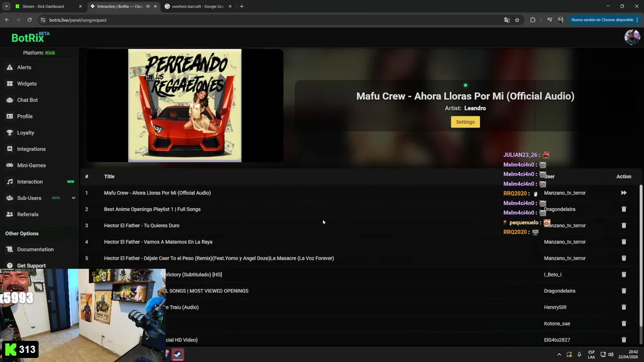Open the tab search dropdown
This screenshot has height=362, width=644.
pyautogui.click(x=6, y=7)
